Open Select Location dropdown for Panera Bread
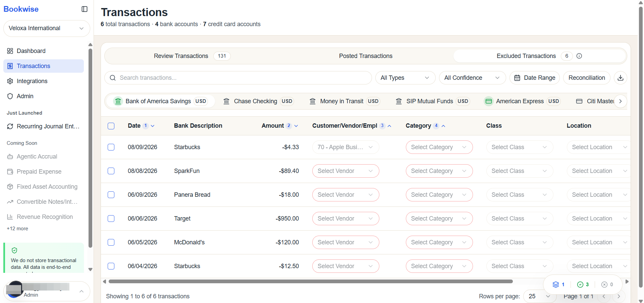This screenshot has height=303, width=644. (599, 195)
